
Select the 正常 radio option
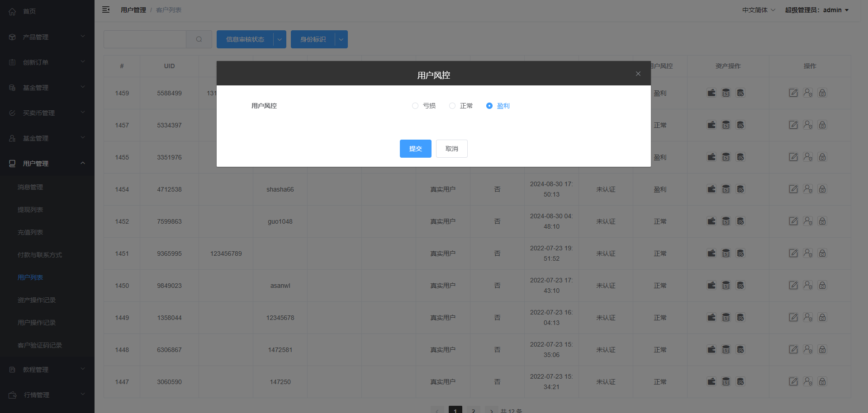coord(452,106)
